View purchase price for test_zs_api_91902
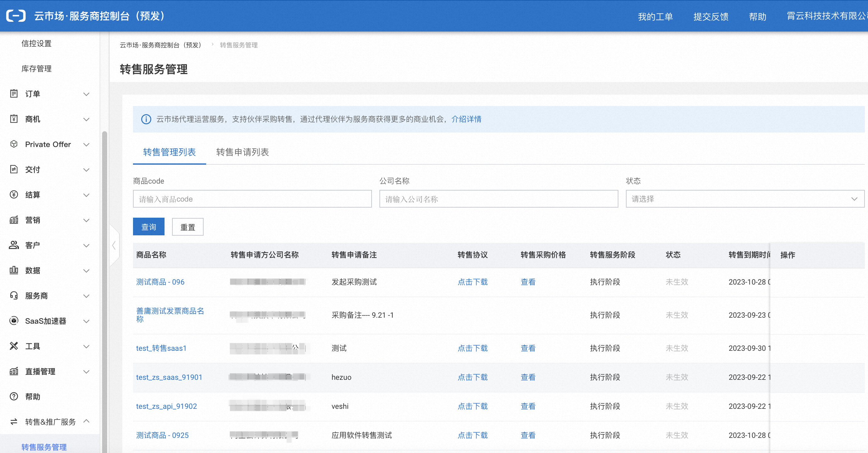 coord(528,406)
